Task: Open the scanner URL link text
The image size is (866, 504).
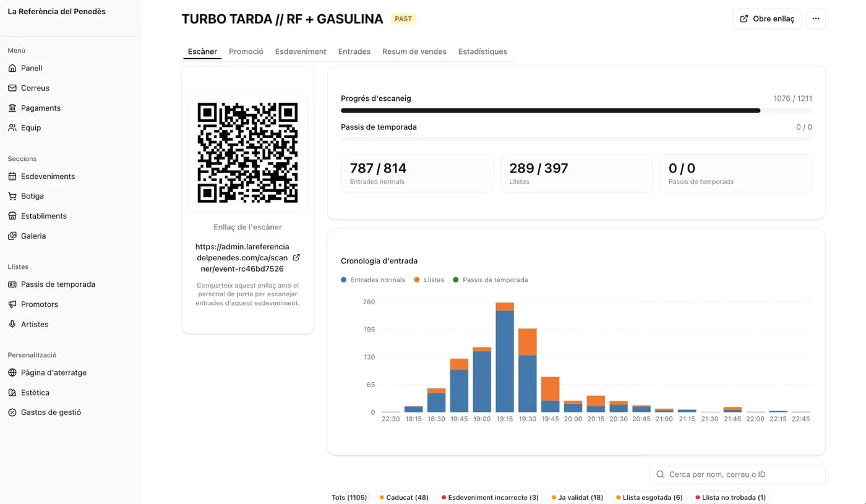Action: (x=242, y=258)
